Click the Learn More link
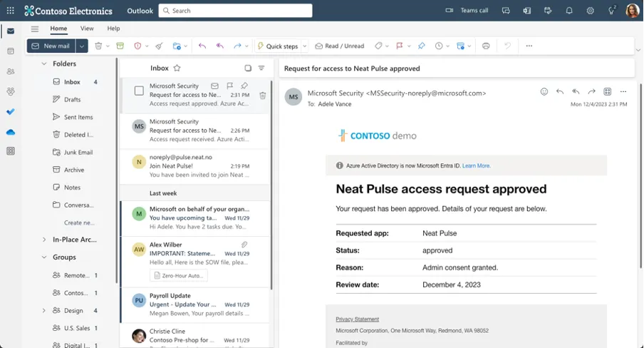This screenshot has width=644, height=348. click(476, 165)
